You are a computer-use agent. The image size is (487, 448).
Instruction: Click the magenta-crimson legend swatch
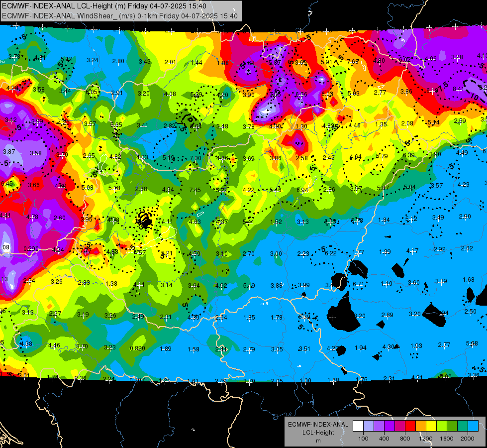click(400, 426)
